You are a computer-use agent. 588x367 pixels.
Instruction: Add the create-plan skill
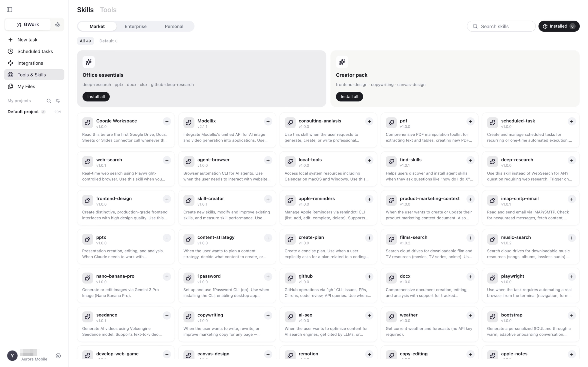(x=369, y=238)
